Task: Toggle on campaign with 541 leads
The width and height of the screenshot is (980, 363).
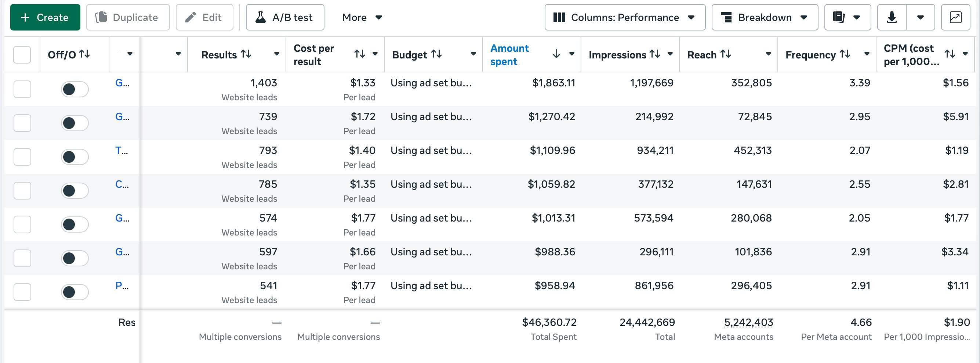Action: tap(75, 292)
